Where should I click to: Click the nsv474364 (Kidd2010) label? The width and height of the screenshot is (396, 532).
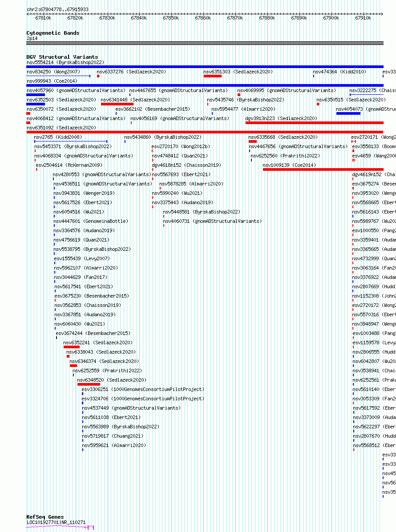point(339,72)
